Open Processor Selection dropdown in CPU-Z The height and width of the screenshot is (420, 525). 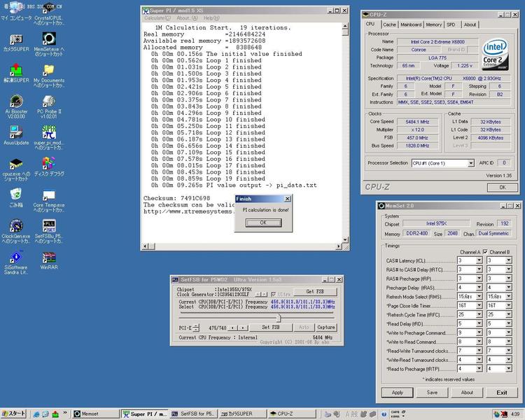coord(471,163)
